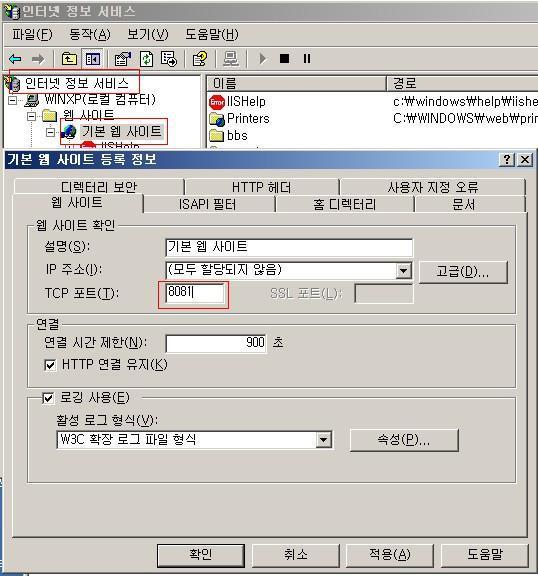Click the 도움말 button at dialog bottom
Screen dimensions: 538x576
(x=485, y=555)
